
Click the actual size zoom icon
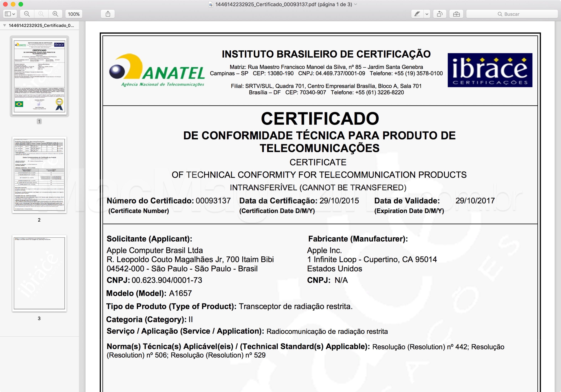click(41, 14)
